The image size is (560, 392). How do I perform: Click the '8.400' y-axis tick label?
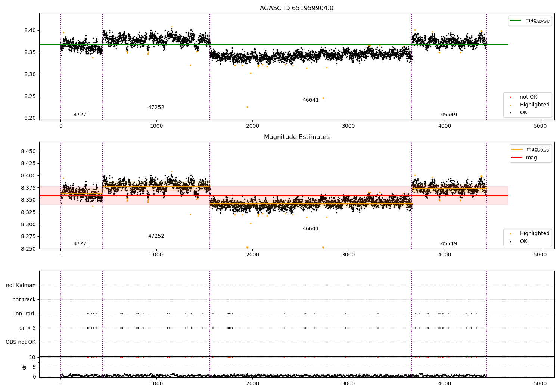pyautogui.click(x=28, y=176)
